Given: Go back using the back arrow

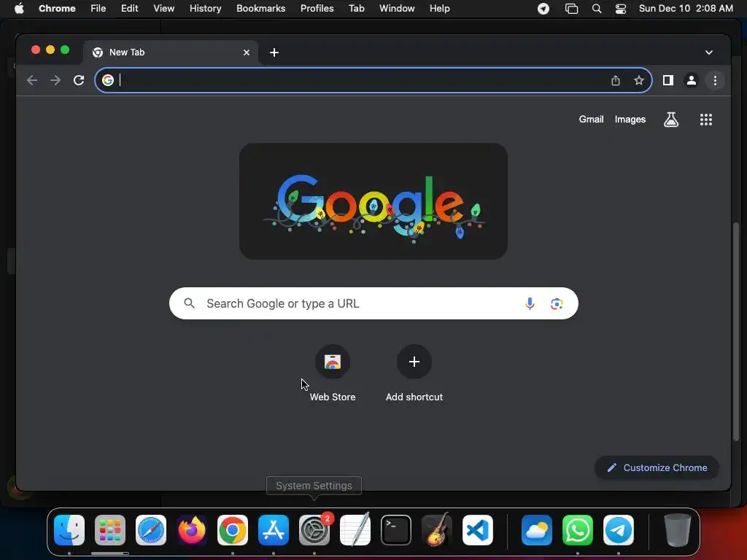Looking at the screenshot, I should coord(32,80).
